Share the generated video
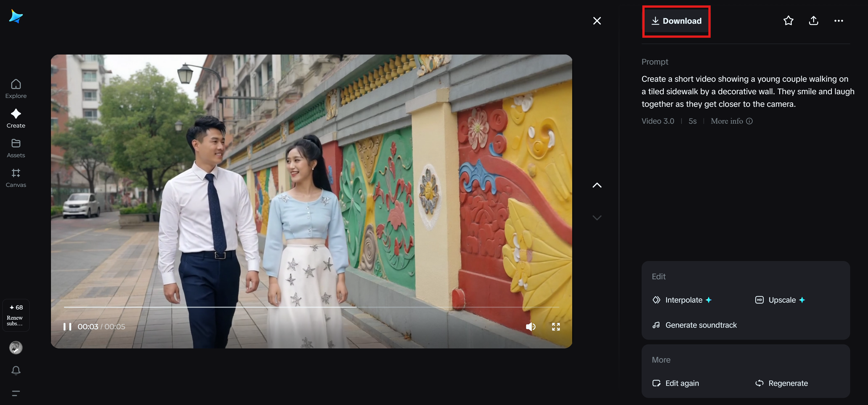The height and width of the screenshot is (405, 868). [x=813, y=21]
